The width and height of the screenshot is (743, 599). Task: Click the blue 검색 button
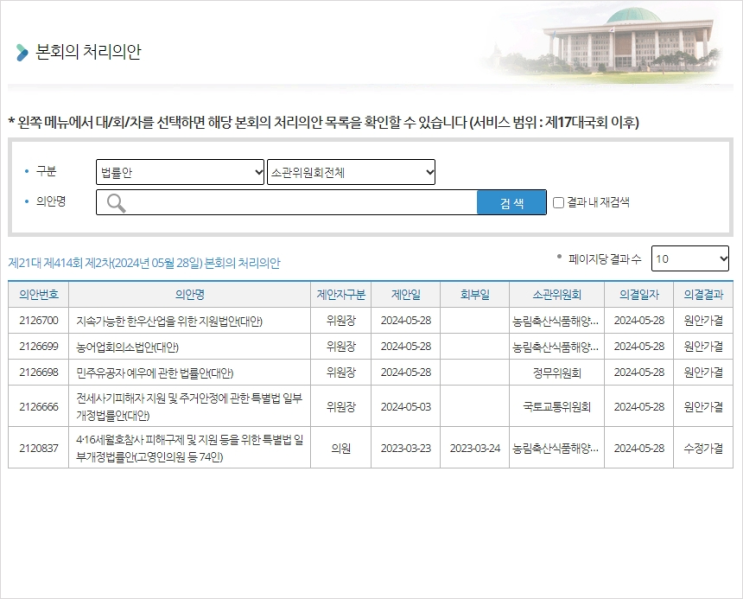coord(512,203)
